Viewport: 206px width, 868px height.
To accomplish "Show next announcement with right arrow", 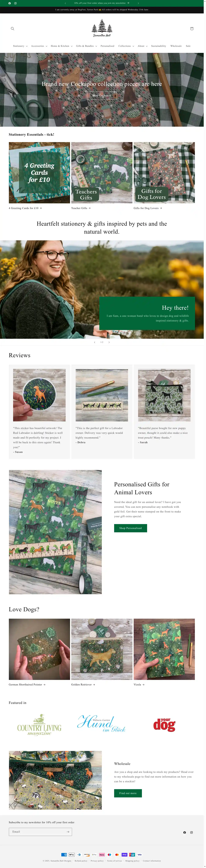I will (x=138, y=3).
